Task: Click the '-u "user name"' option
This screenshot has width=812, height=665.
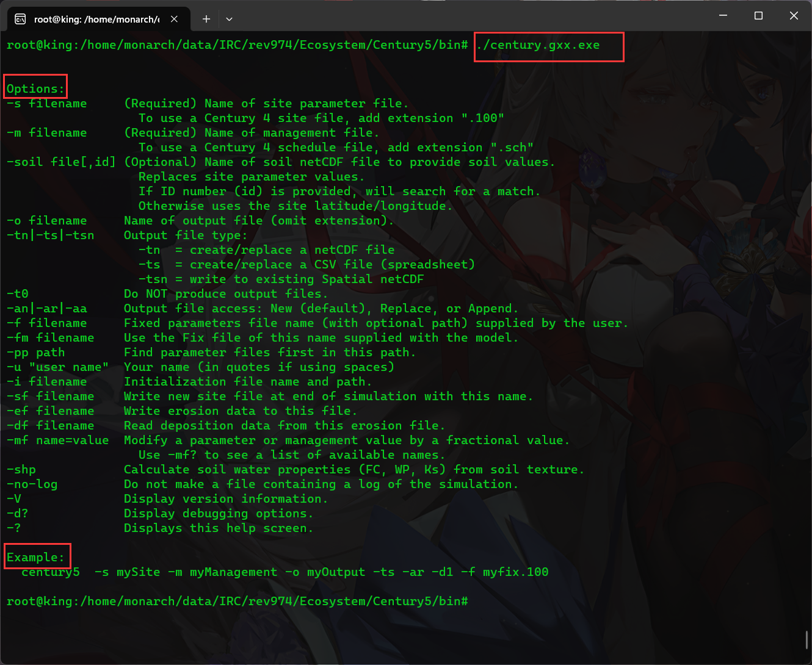Action: point(58,367)
